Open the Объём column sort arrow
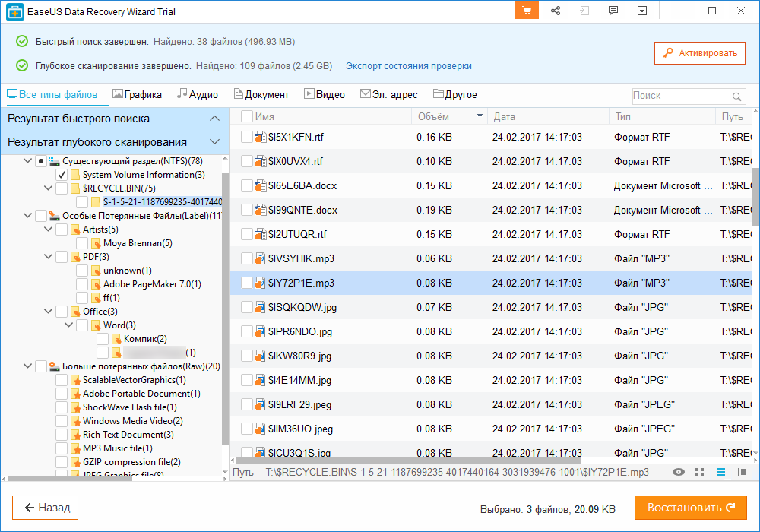760x532 pixels. (x=480, y=116)
